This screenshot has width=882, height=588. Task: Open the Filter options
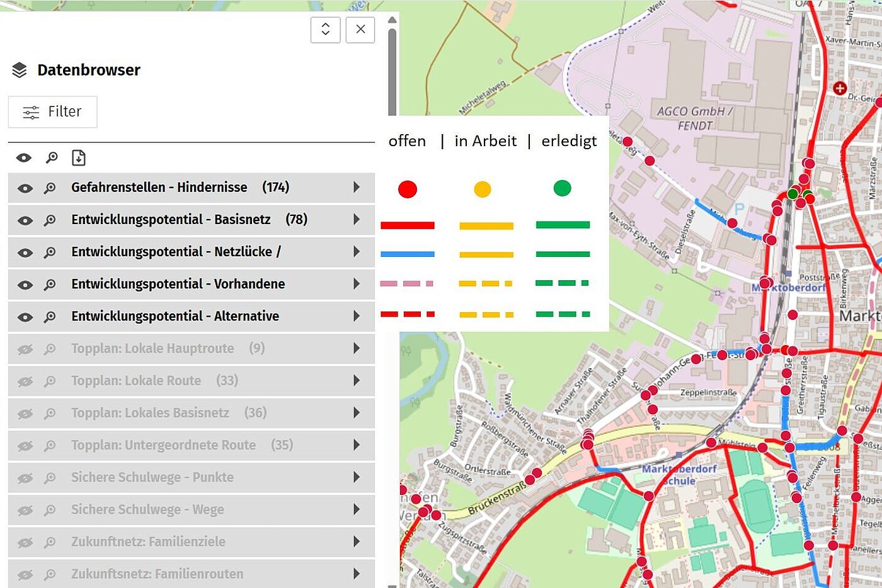click(x=53, y=112)
